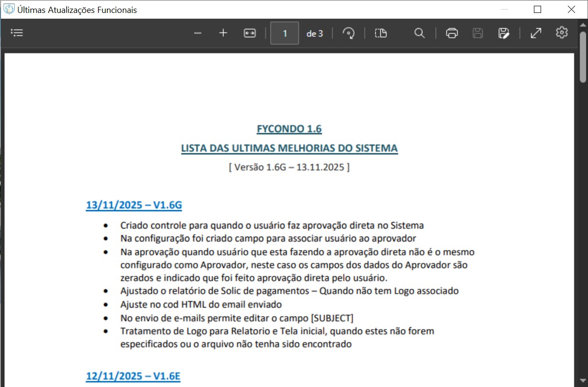This screenshot has height=387, width=588.
Task: Print the PDF document
Action: pyautogui.click(x=452, y=33)
